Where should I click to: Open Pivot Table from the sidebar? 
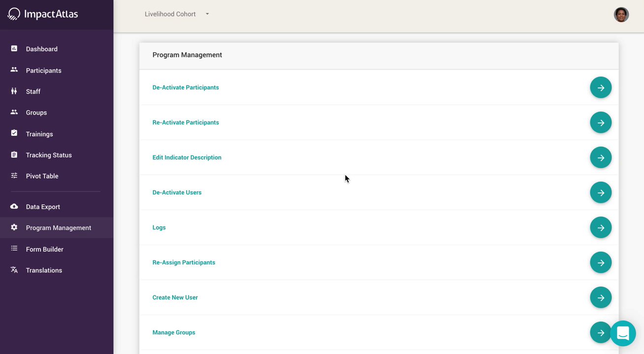pyautogui.click(x=57, y=176)
